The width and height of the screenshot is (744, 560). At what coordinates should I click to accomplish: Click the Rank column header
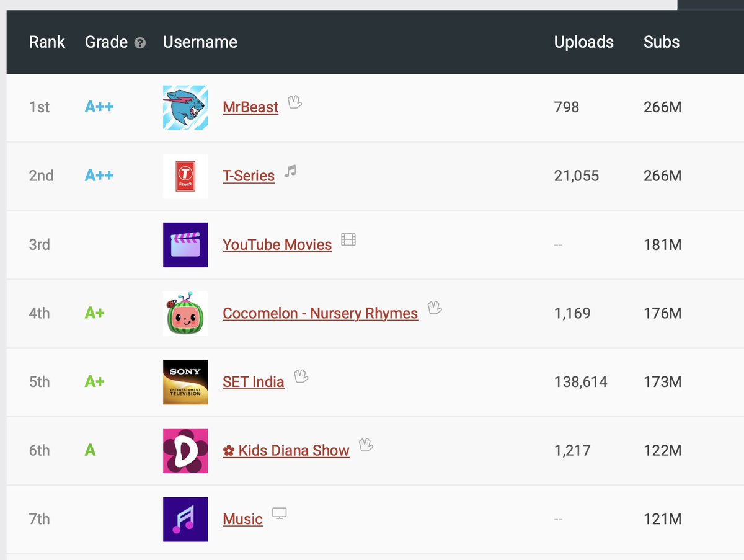(47, 42)
